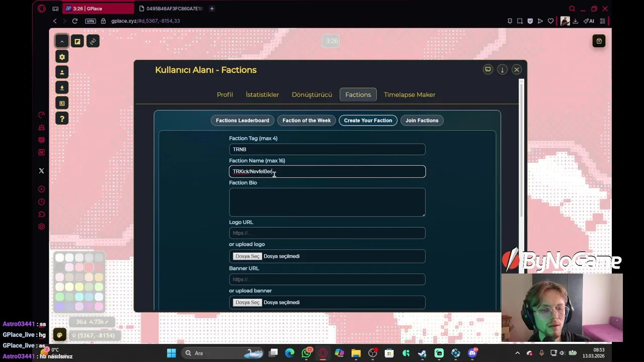
Task: Close the Kullanıcı Alanı dialog
Action: pyautogui.click(x=517, y=69)
